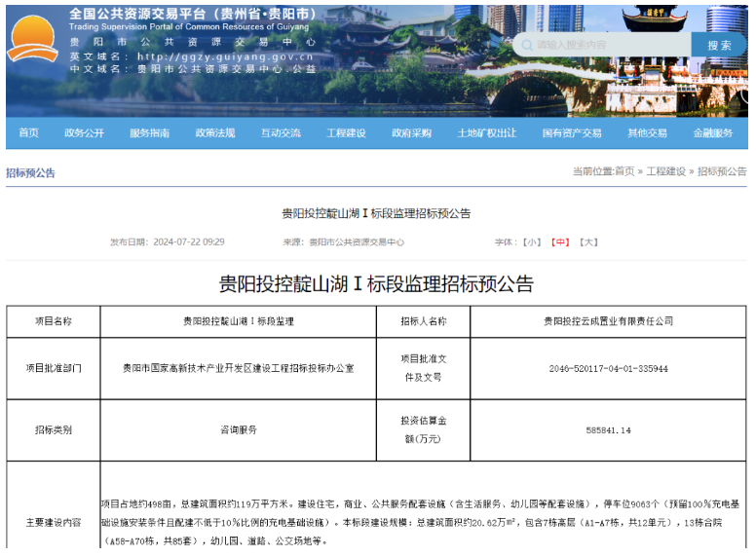Screen dimensions: 756x557
Task: Set font size to 大
Action: pyautogui.click(x=588, y=242)
